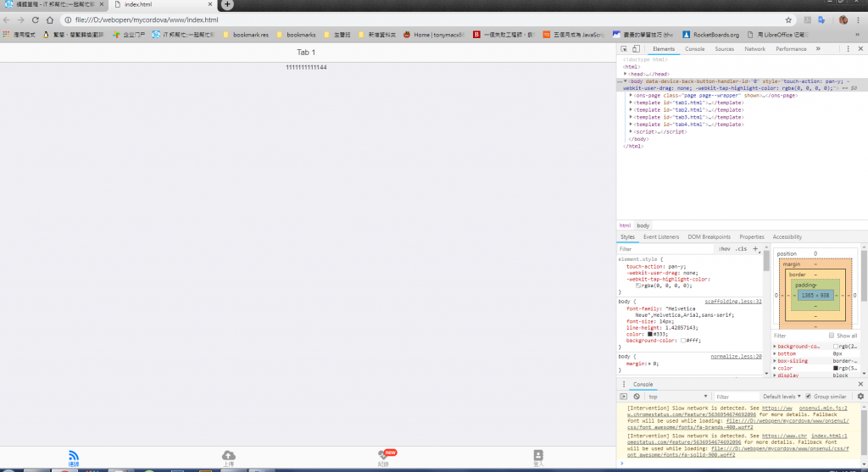Click the Styles filter input field
Screen dimensions: 868x472
coord(666,249)
